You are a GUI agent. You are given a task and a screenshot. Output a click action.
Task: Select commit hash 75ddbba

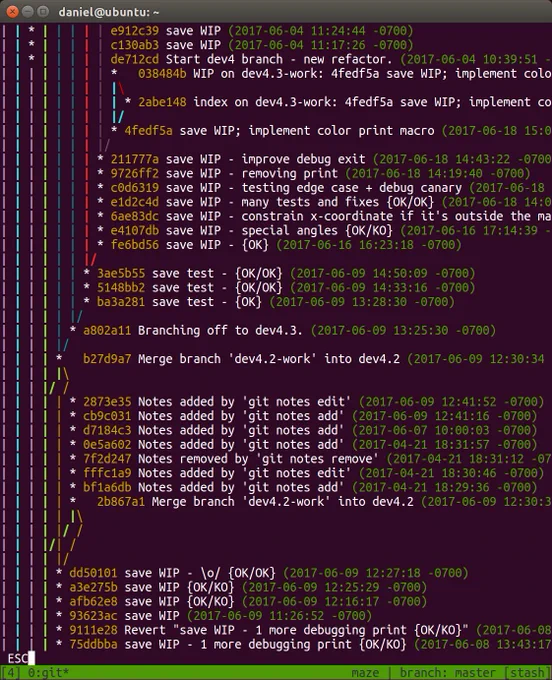click(93, 645)
